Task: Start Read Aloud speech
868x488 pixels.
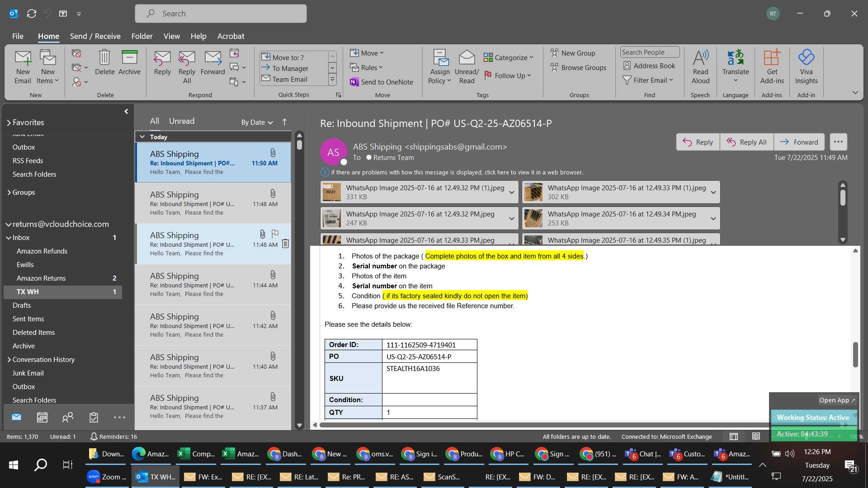Action: click(x=700, y=67)
